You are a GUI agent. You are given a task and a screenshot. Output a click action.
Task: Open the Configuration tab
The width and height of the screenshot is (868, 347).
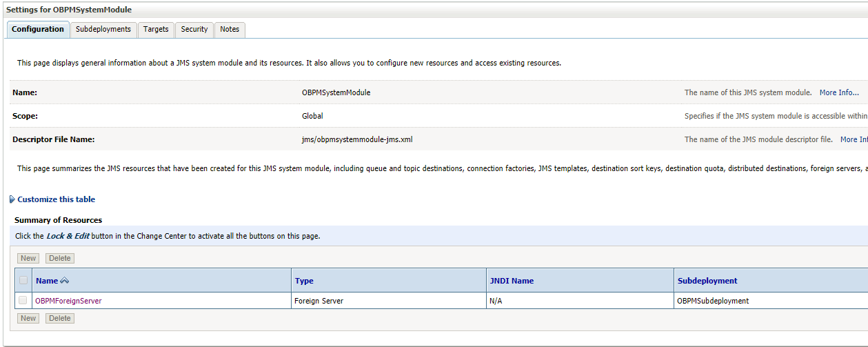point(38,29)
